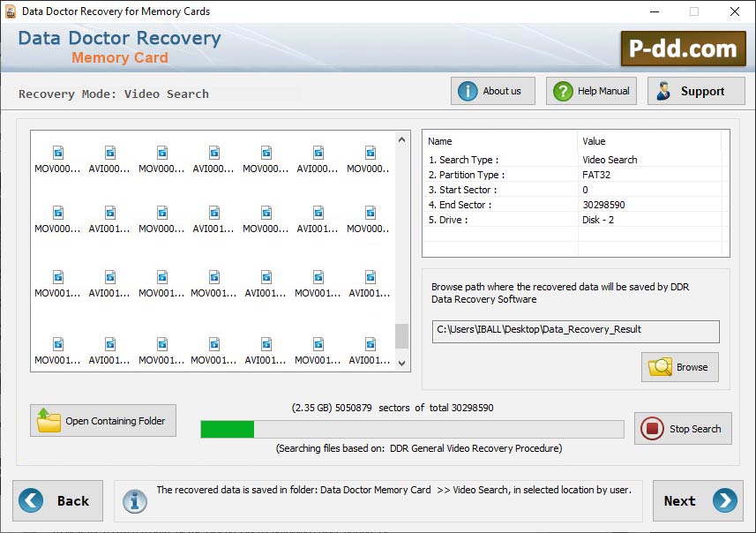Click inside the Data_Recovery_Result path field

[x=574, y=332]
